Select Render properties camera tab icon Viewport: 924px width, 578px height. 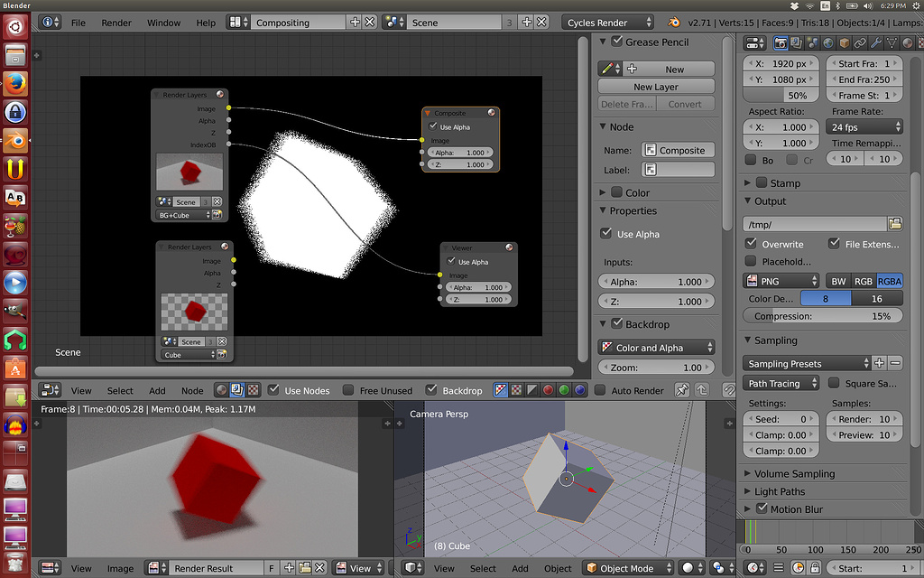click(781, 43)
